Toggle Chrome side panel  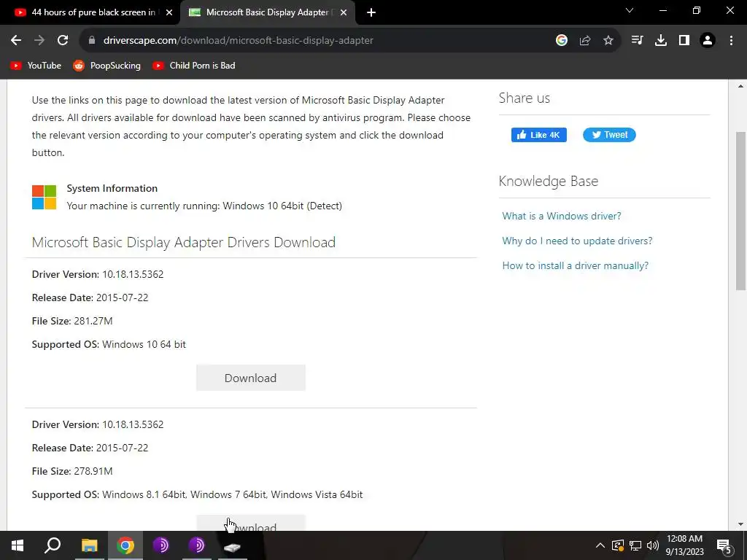point(684,41)
